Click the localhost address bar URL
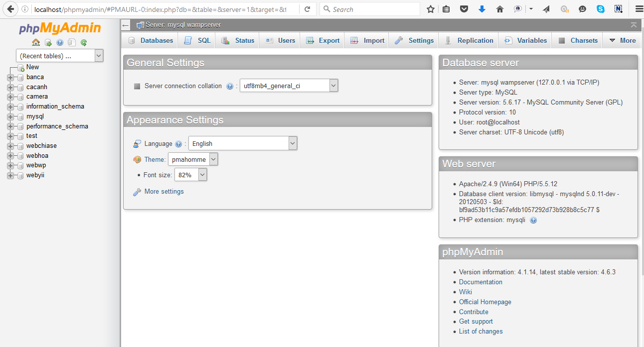644x347 pixels. [x=160, y=9]
